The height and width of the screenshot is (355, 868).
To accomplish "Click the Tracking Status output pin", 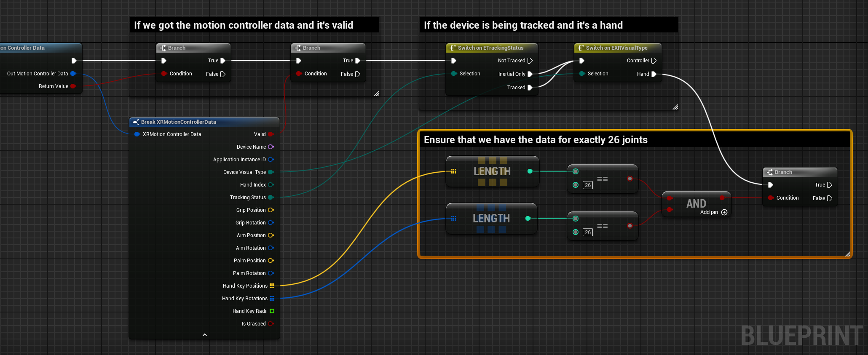I will (x=271, y=198).
